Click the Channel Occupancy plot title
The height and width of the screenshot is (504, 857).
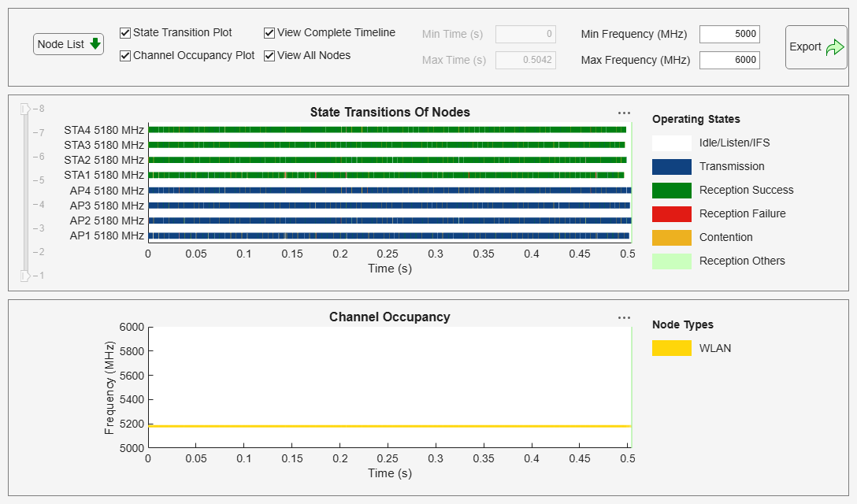(x=390, y=317)
